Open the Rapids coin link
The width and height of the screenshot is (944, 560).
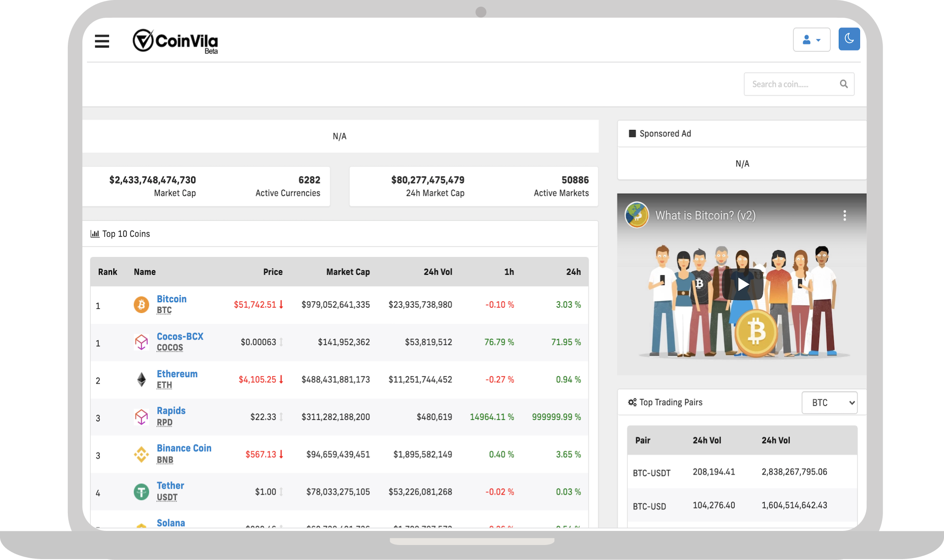tap(171, 411)
